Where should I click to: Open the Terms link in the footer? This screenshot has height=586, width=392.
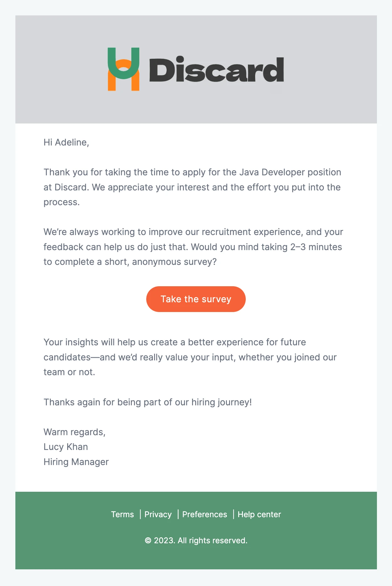point(122,514)
